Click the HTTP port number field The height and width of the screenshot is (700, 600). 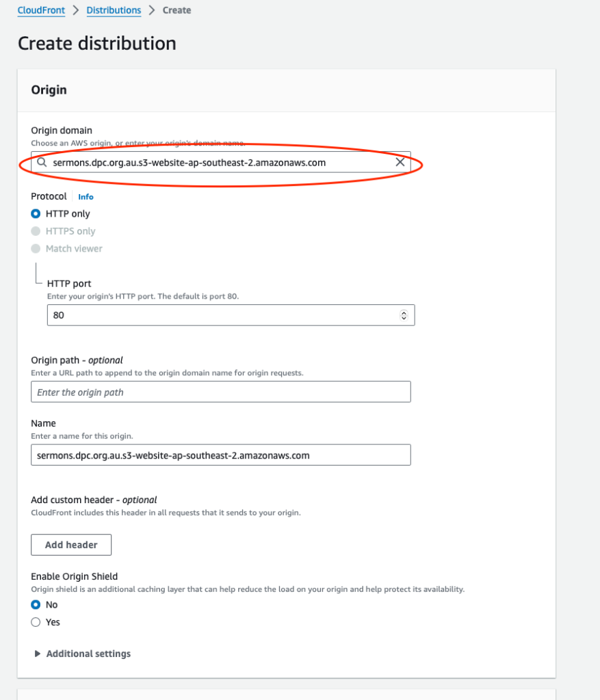click(231, 315)
